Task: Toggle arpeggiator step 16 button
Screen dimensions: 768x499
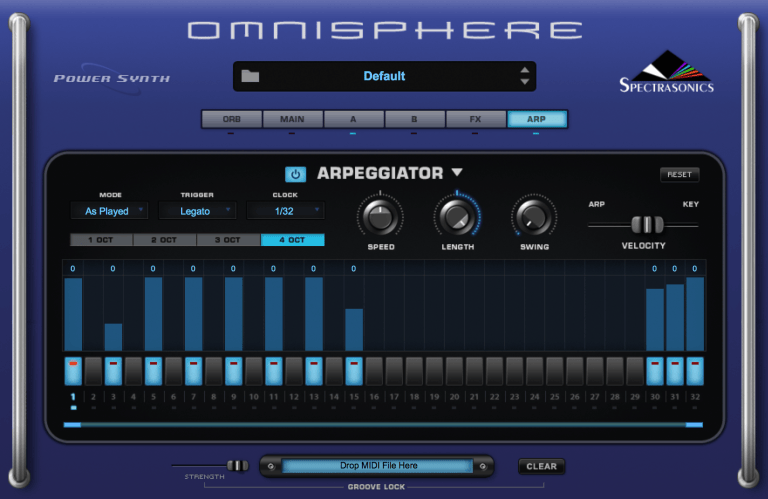Action: [x=374, y=371]
